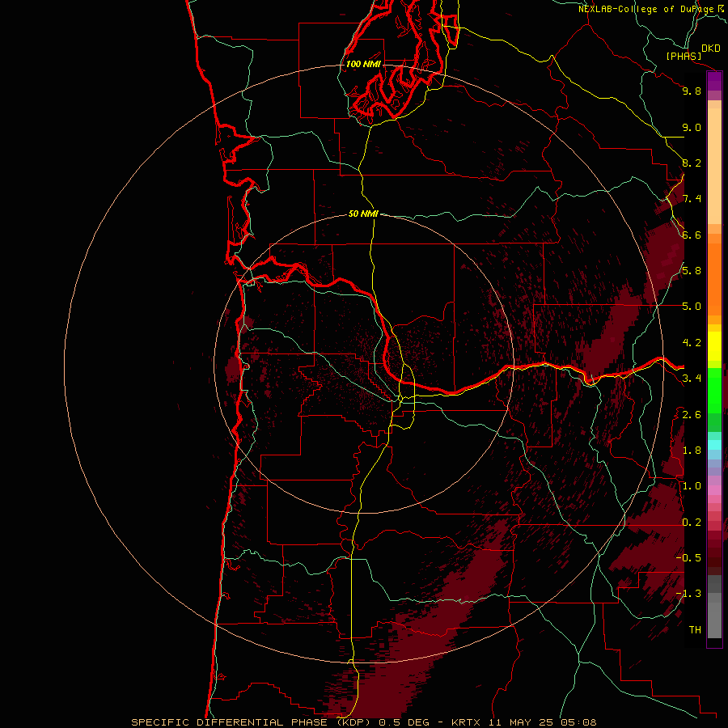Pick the light peach band in the color scale

coord(714,166)
